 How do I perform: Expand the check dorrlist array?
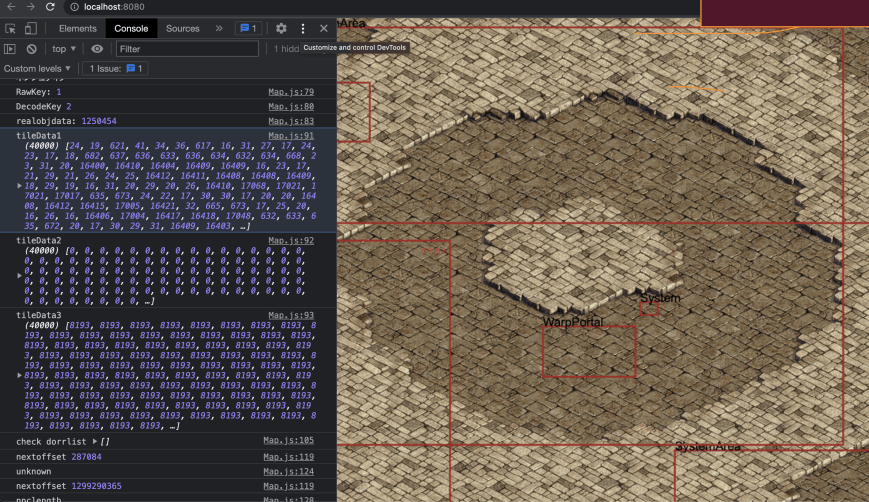coord(95,442)
